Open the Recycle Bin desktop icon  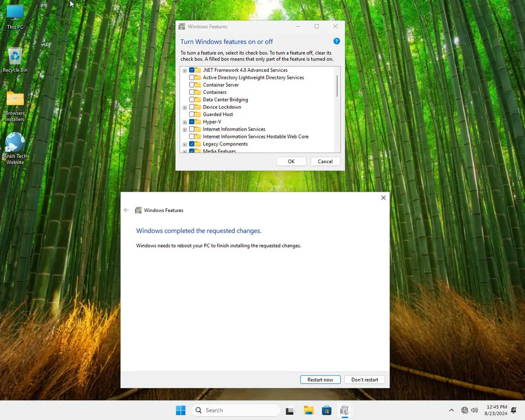click(15, 57)
